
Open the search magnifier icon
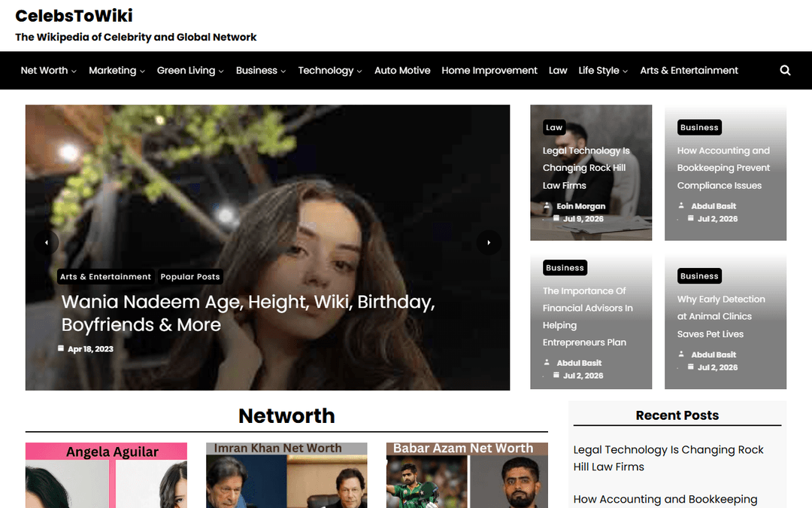coord(785,70)
